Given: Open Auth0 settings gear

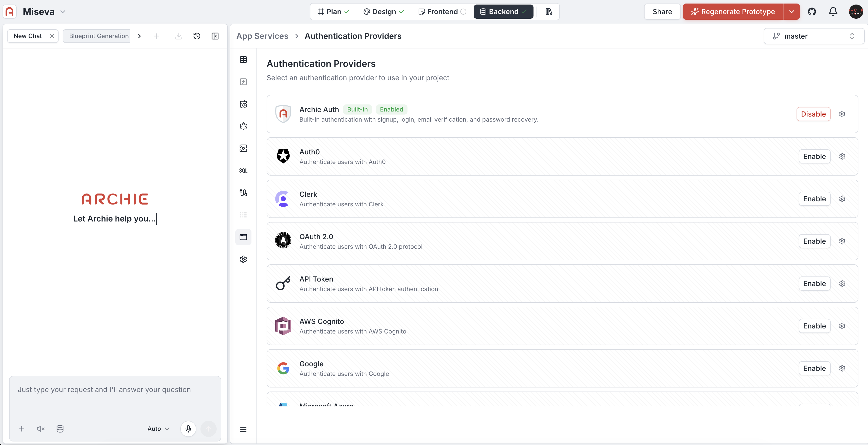Looking at the screenshot, I should tap(842, 156).
